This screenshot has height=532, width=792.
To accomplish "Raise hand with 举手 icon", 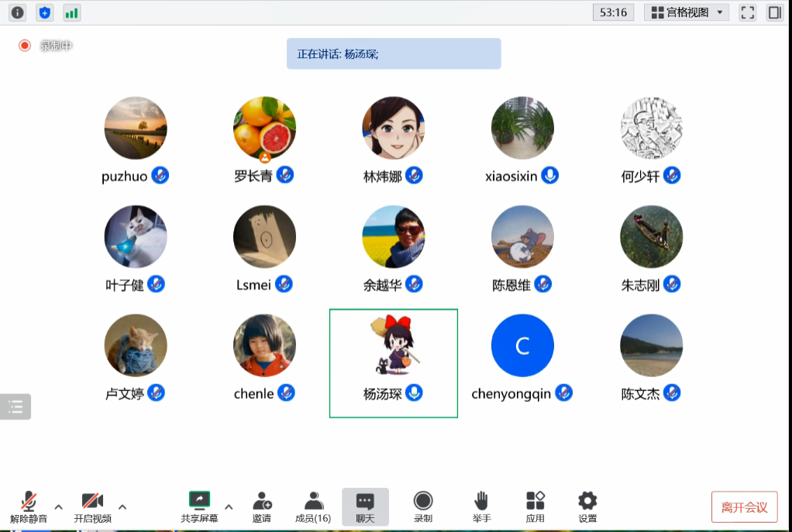I will click(481, 506).
